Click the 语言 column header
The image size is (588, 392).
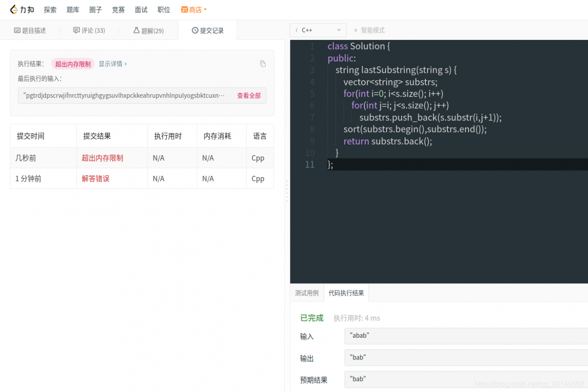pos(260,136)
